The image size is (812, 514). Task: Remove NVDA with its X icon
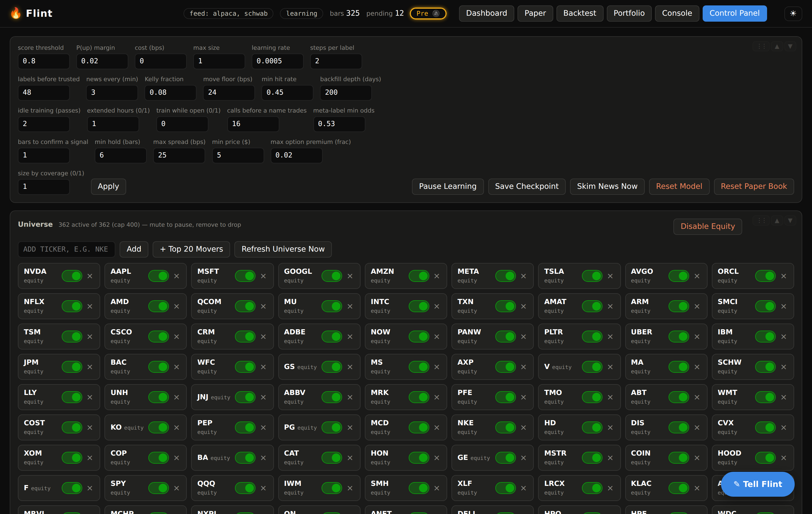click(x=90, y=276)
